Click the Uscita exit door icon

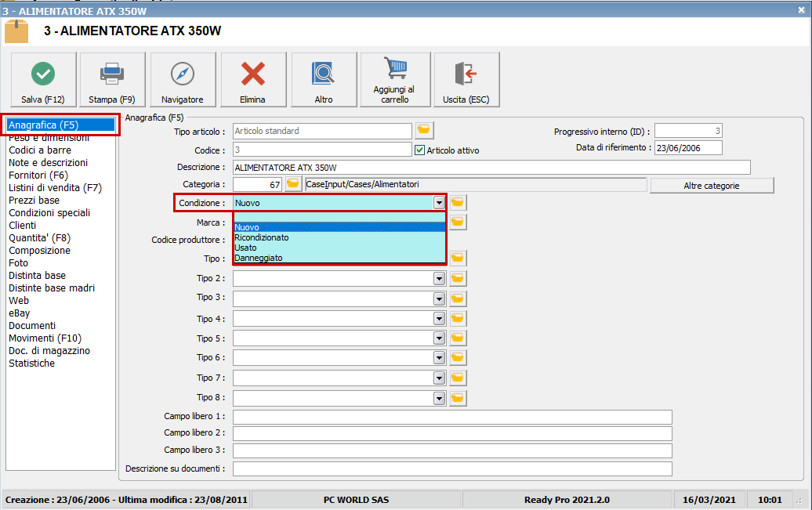pos(466,74)
